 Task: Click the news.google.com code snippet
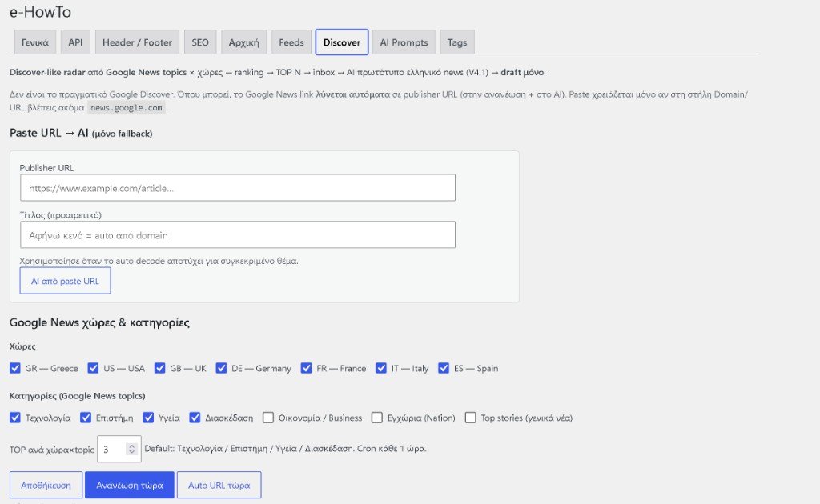click(127, 107)
